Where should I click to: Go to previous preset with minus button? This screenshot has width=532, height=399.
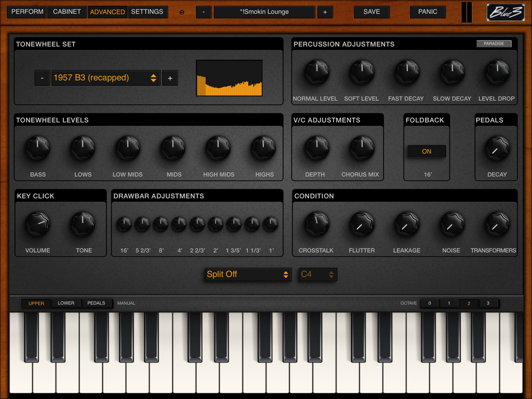pyautogui.click(x=204, y=12)
